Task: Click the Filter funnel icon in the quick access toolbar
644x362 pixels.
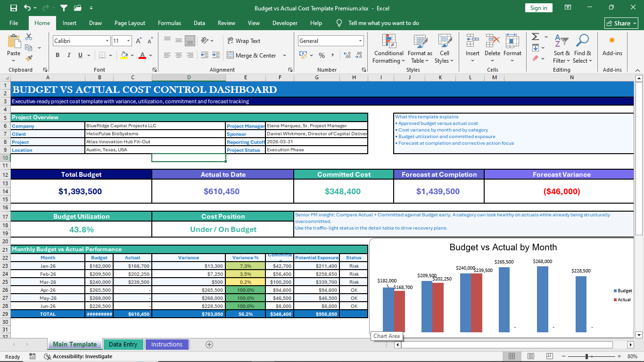Action: pos(64,8)
